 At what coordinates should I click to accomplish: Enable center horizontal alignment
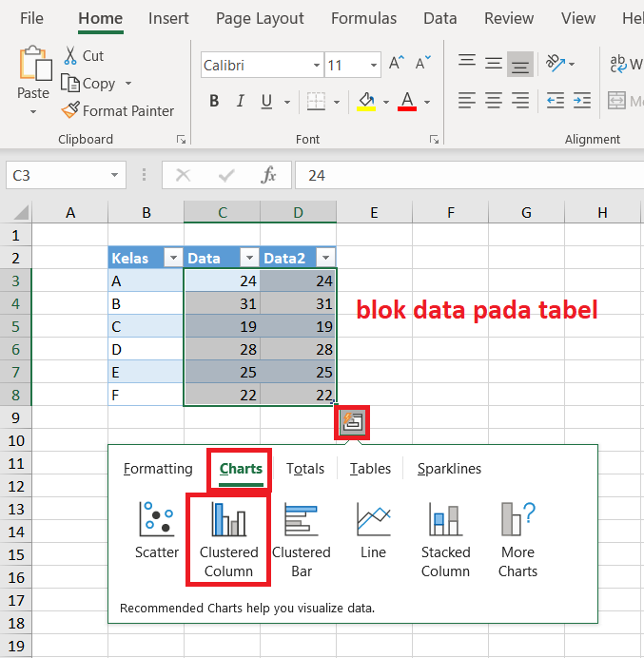click(x=494, y=100)
